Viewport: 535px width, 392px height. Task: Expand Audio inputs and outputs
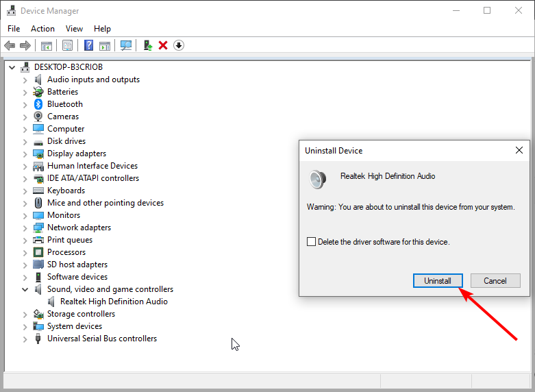[25, 80]
